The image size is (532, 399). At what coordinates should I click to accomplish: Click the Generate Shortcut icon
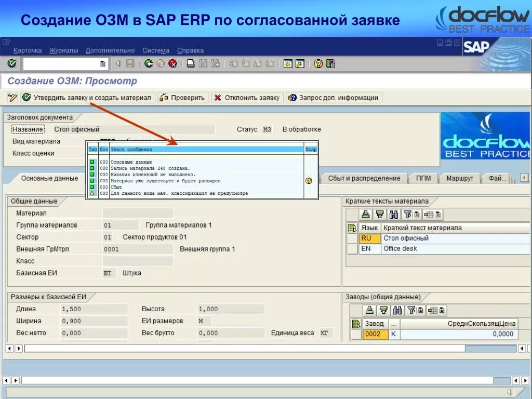pos(300,63)
